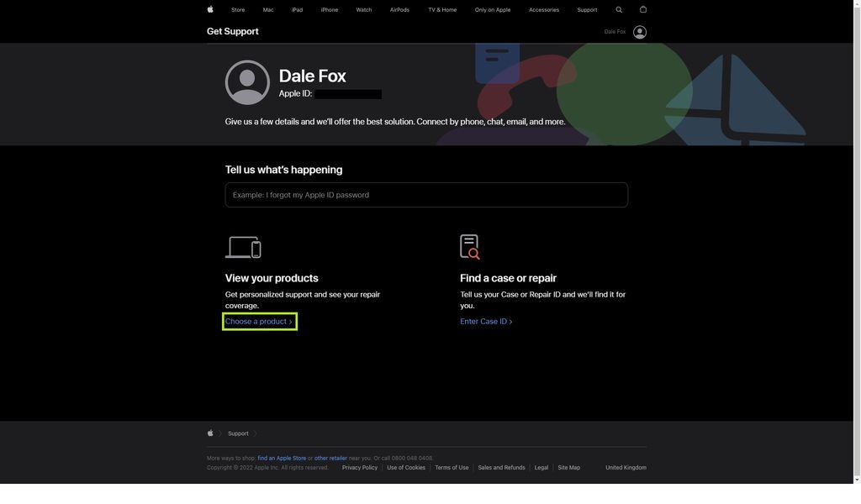Change region via the United Kingdom link
861x504 pixels.
pos(625,467)
